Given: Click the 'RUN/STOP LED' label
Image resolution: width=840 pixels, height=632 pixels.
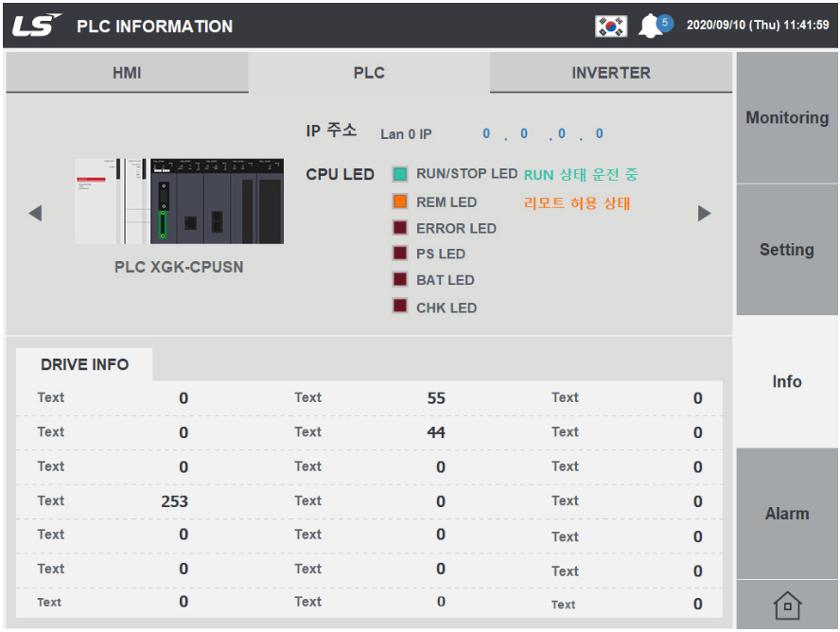Looking at the screenshot, I should [466, 173].
